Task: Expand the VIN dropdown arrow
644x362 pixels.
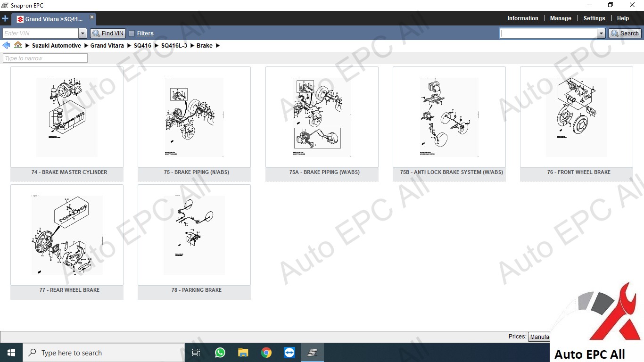Action: (x=83, y=33)
